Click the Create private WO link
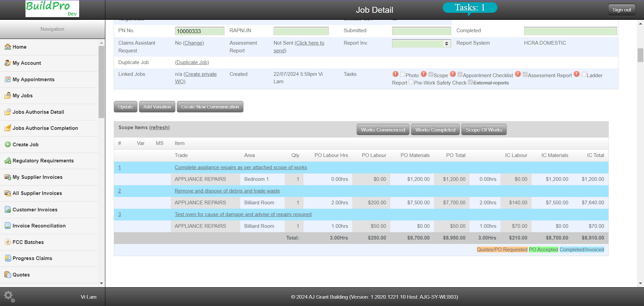This screenshot has height=306, width=644. point(196,78)
